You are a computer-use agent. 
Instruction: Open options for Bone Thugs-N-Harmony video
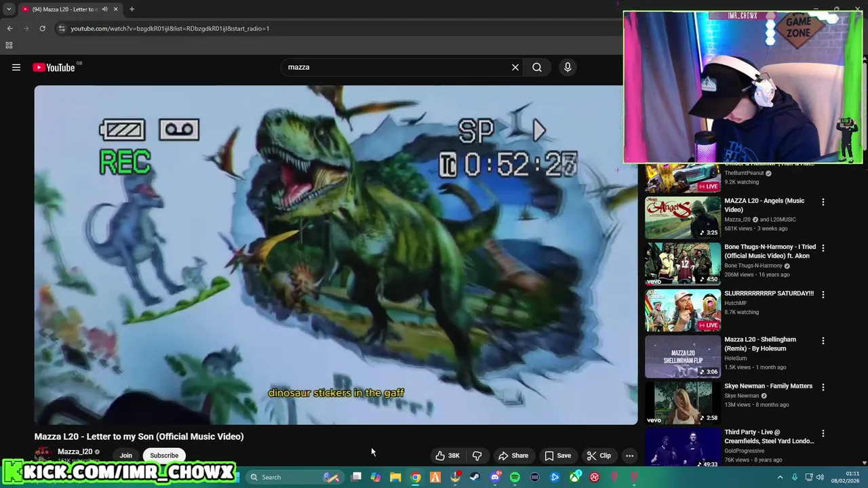pyautogui.click(x=823, y=248)
